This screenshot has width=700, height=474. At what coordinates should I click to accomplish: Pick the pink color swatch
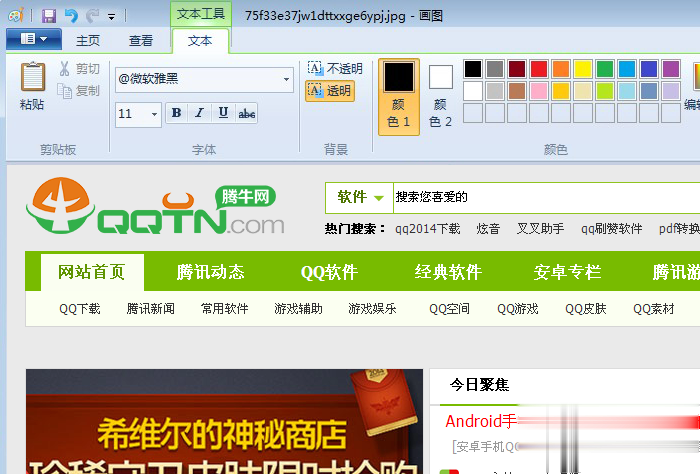539,91
